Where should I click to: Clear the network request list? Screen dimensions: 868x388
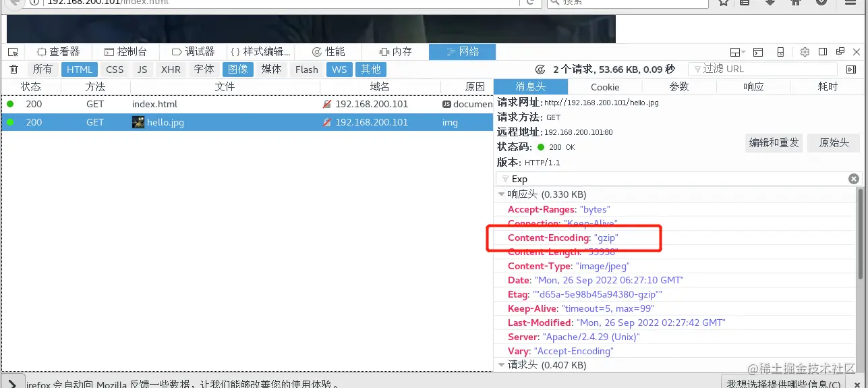point(13,70)
